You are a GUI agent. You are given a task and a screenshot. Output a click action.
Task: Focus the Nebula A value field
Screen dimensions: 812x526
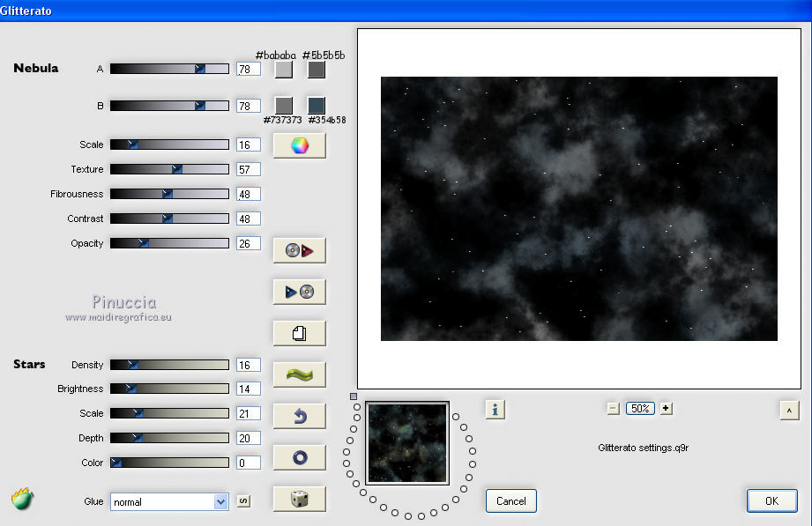249,69
